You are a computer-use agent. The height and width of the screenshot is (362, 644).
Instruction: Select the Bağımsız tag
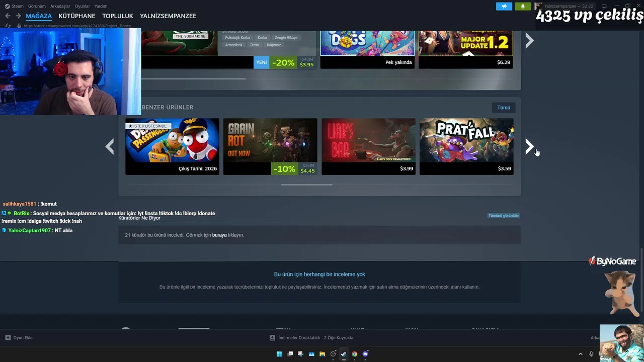pos(274,45)
